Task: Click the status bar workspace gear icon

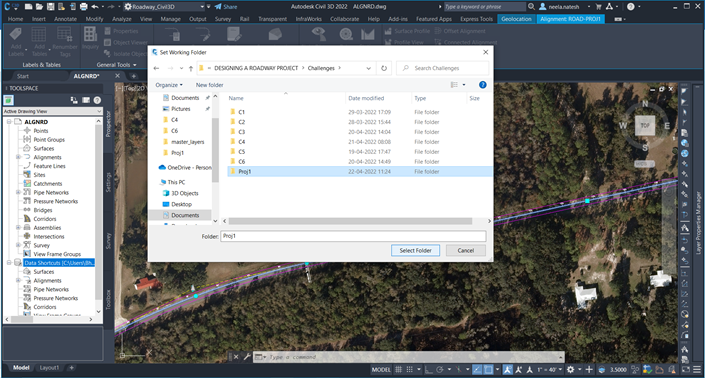Action: (571, 369)
